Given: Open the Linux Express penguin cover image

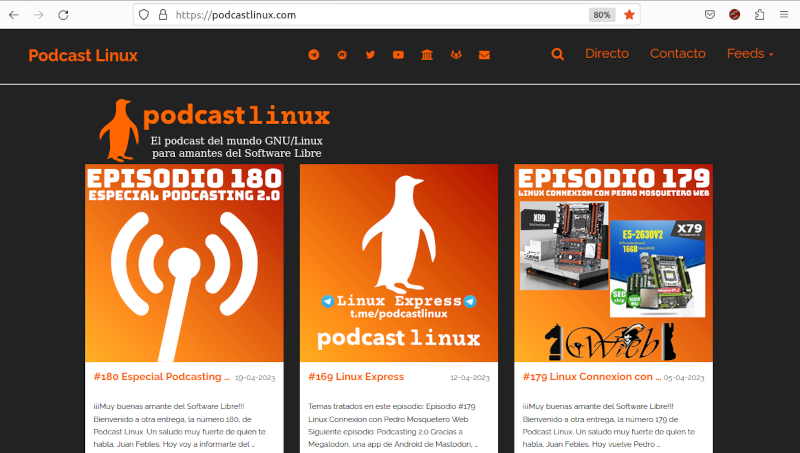Looking at the screenshot, I should click(399, 263).
